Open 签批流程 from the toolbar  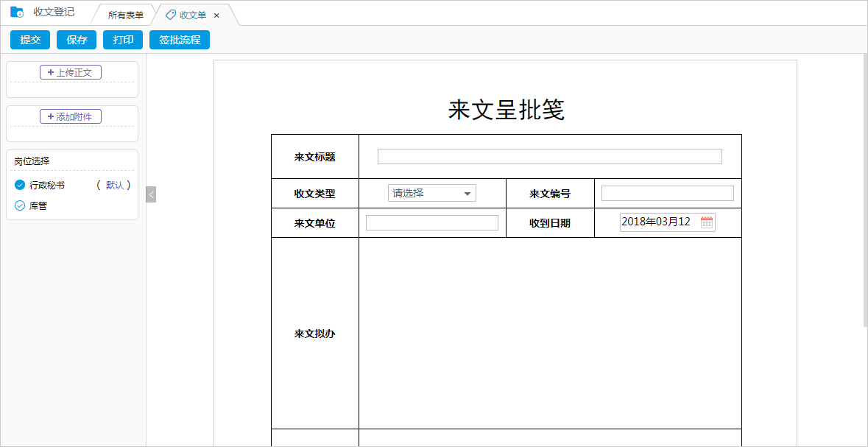pos(179,40)
